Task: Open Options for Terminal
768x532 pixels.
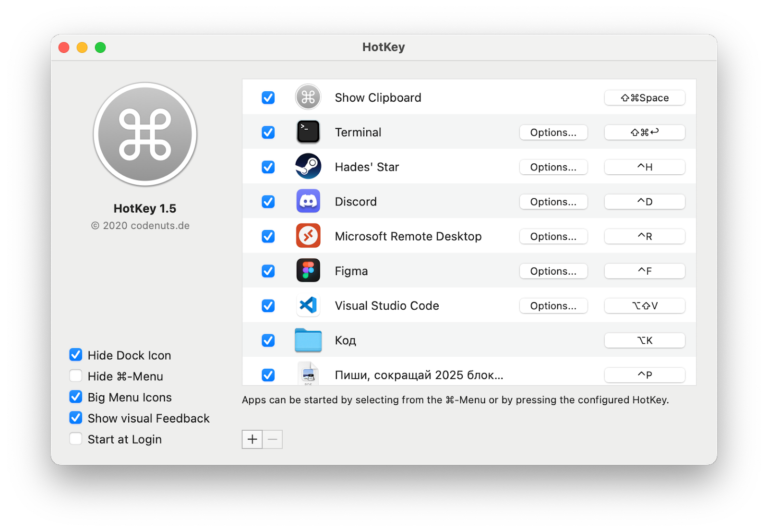Action: [553, 132]
